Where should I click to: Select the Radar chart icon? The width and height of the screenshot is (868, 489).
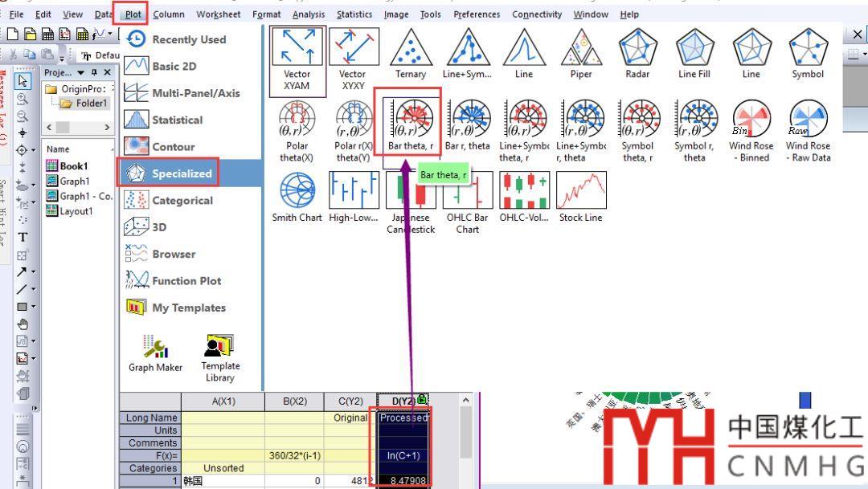[x=637, y=55]
